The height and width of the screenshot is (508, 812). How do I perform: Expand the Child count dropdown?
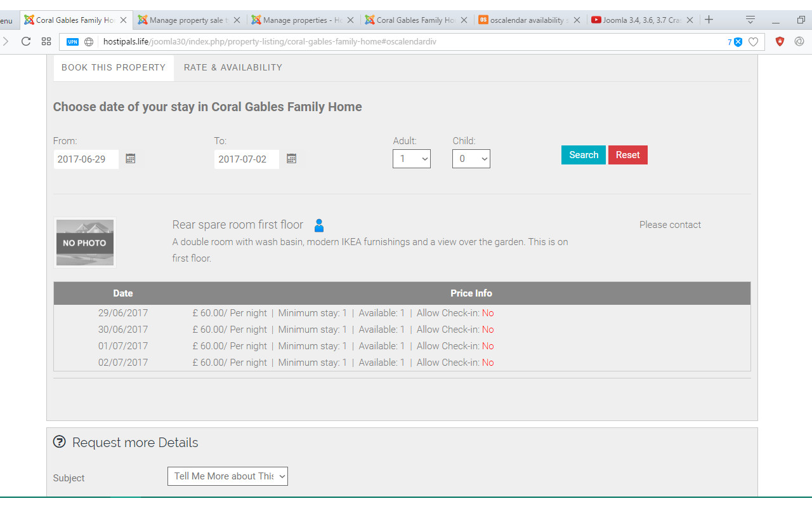point(471,159)
